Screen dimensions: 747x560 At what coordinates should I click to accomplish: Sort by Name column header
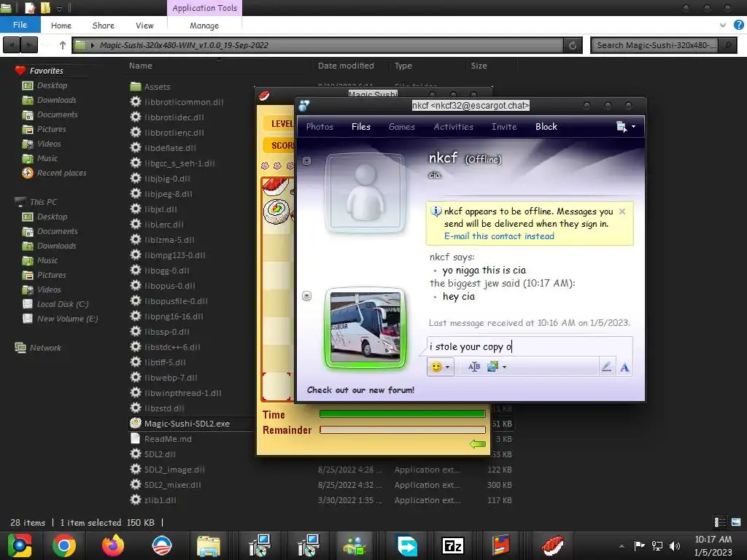[141, 66]
